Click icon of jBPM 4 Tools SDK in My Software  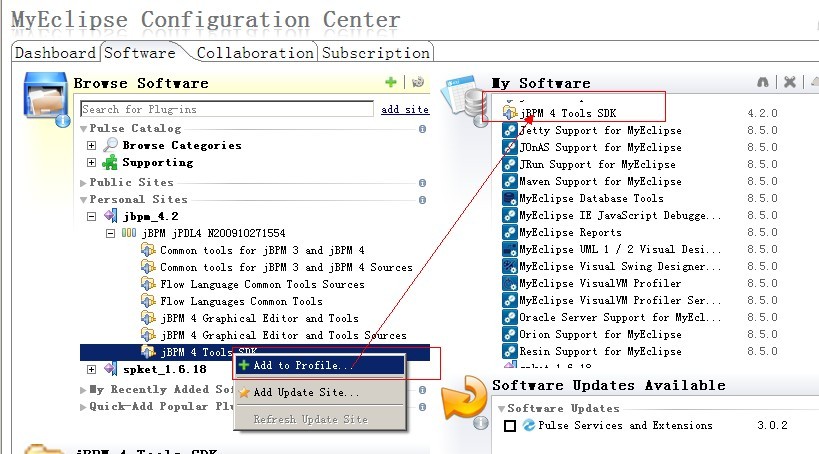509,112
